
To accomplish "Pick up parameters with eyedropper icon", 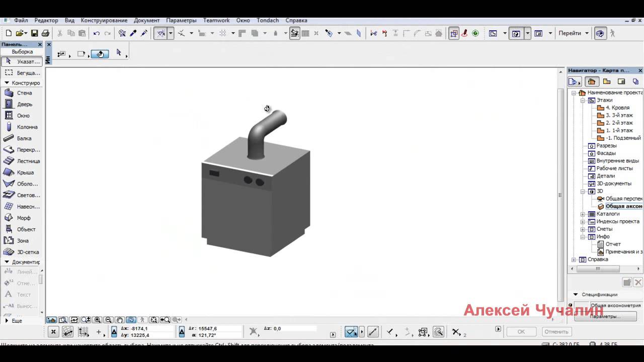I will pos(133,33).
